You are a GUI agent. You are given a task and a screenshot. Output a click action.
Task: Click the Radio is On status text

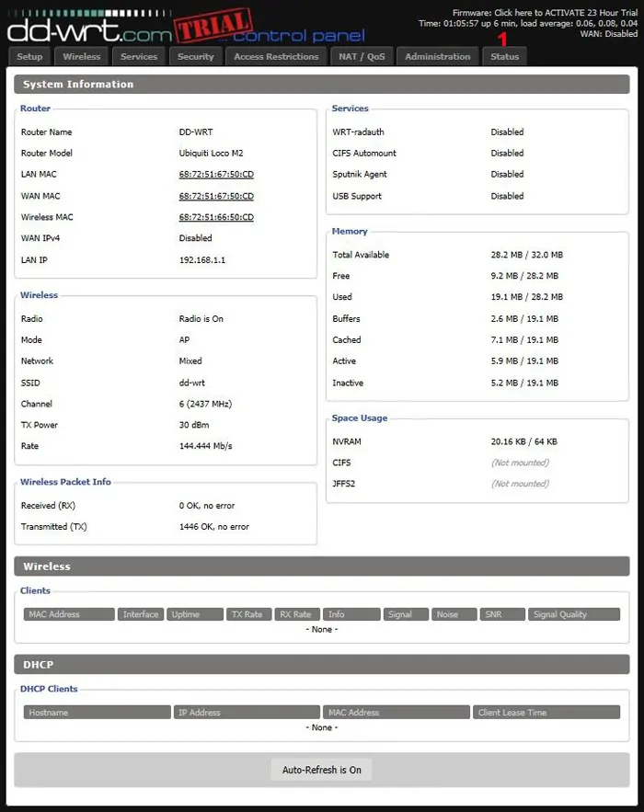[201, 319]
